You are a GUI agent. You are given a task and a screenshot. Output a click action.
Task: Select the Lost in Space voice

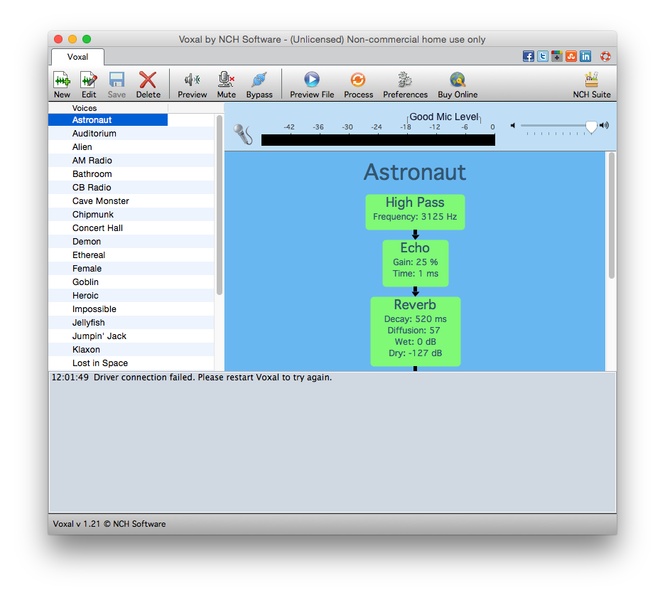pyautogui.click(x=131, y=363)
